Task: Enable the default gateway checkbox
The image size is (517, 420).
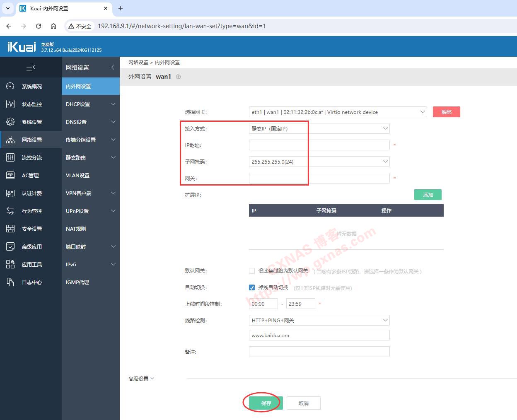Action: click(x=252, y=271)
